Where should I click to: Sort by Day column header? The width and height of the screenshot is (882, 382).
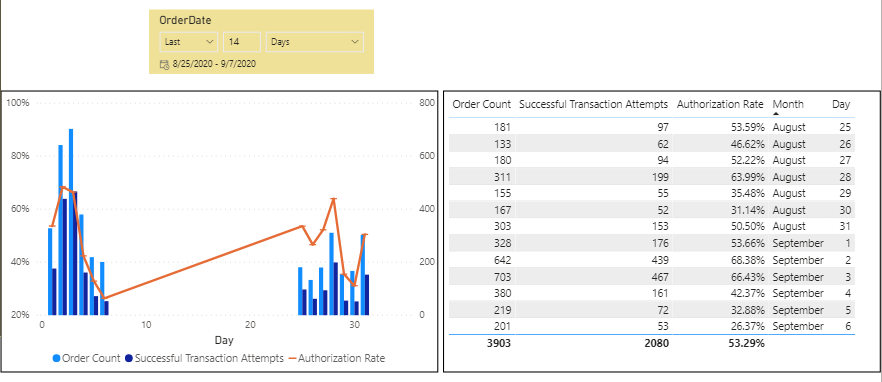pyautogui.click(x=842, y=104)
